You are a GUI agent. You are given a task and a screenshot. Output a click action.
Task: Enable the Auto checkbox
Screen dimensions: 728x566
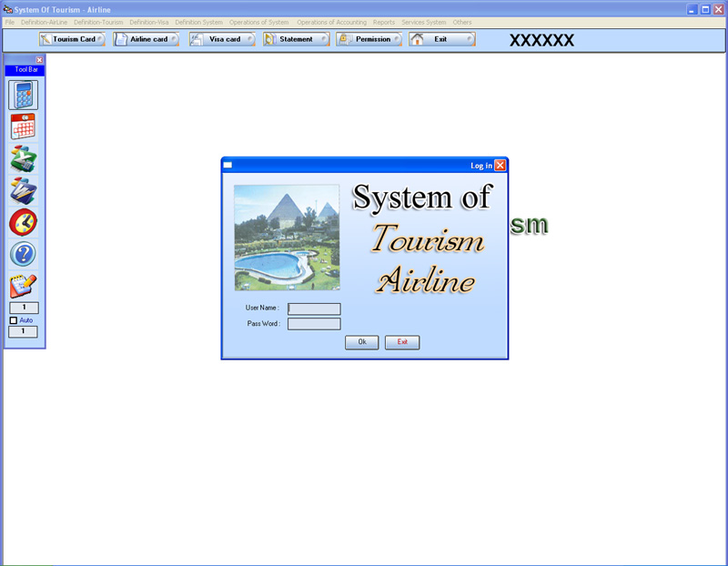[x=14, y=320]
